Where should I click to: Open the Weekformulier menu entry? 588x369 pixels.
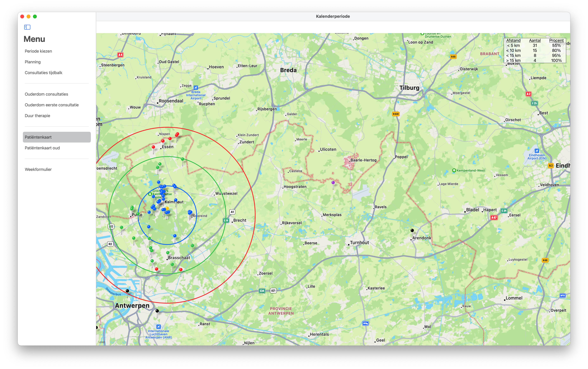tap(38, 169)
